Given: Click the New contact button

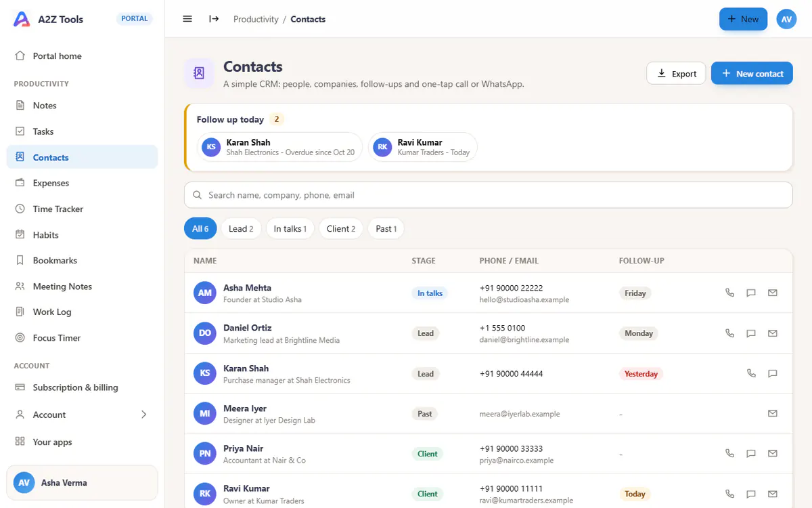Looking at the screenshot, I should point(752,73).
